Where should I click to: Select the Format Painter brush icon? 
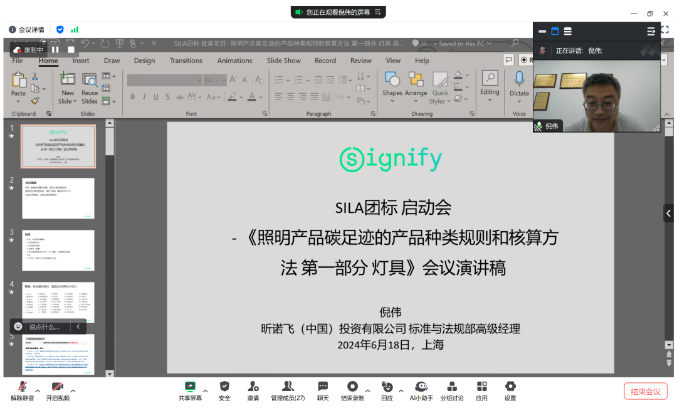click(35, 101)
